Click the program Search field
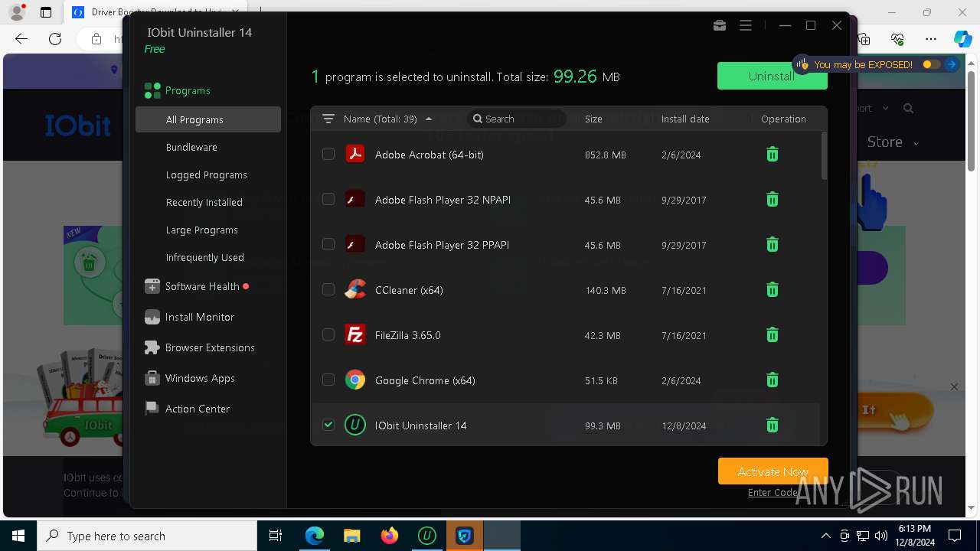Image resolution: width=980 pixels, height=551 pixels. point(517,119)
